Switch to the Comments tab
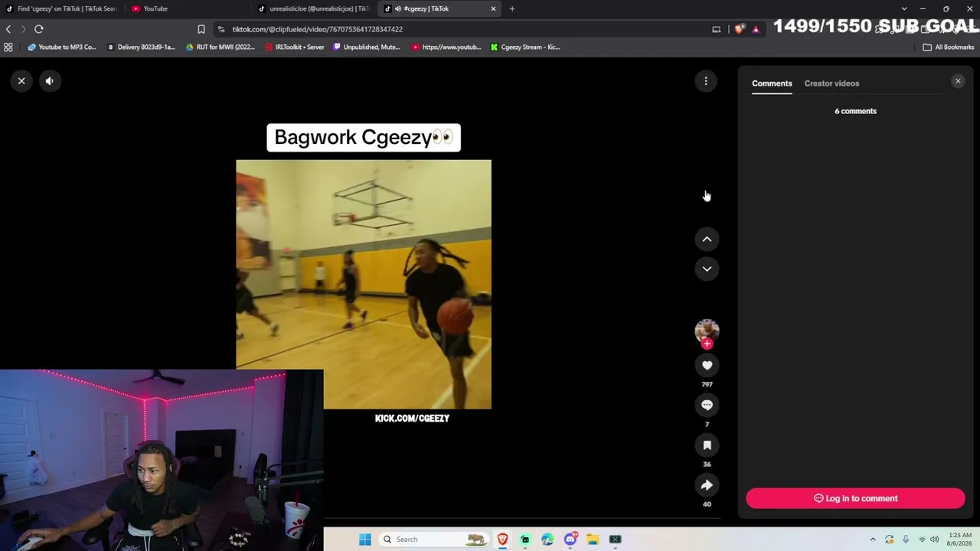 pyautogui.click(x=772, y=83)
